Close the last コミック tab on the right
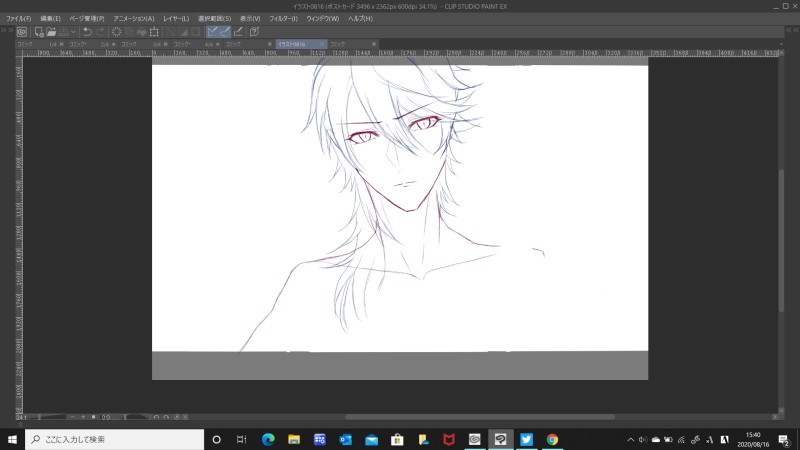 click(x=374, y=44)
